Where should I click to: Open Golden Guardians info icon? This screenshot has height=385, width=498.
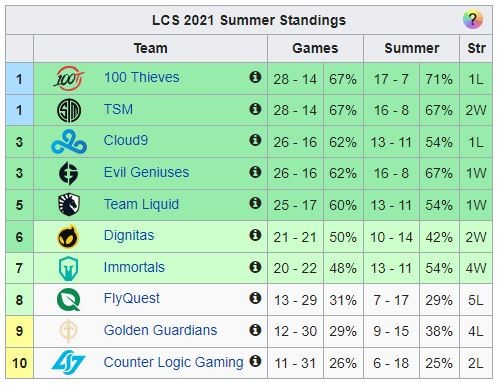(x=255, y=330)
